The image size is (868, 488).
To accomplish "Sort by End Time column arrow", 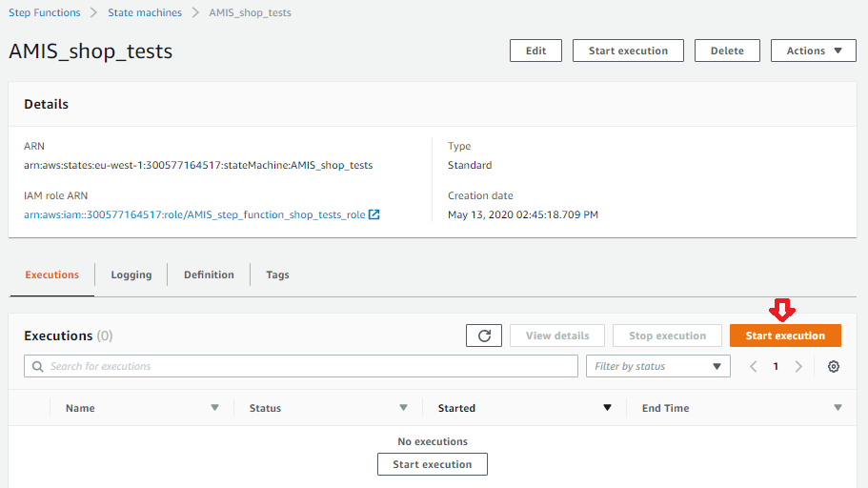I will pyautogui.click(x=838, y=408).
